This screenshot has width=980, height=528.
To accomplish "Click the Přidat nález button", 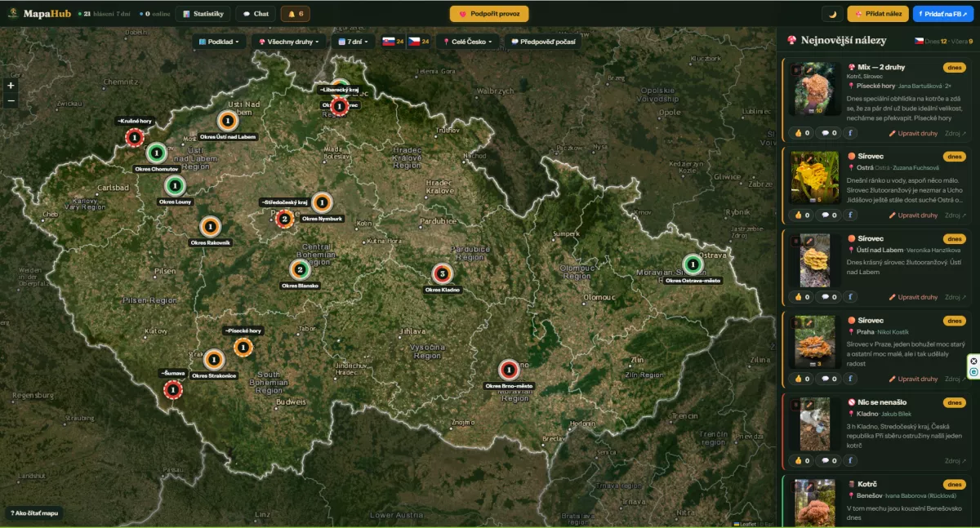I will click(878, 14).
